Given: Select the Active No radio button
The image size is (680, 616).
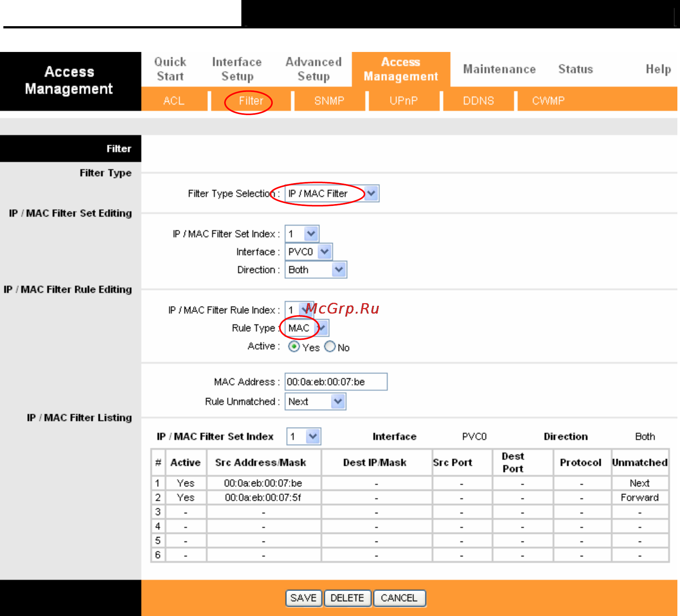Looking at the screenshot, I should coord(330,347).
